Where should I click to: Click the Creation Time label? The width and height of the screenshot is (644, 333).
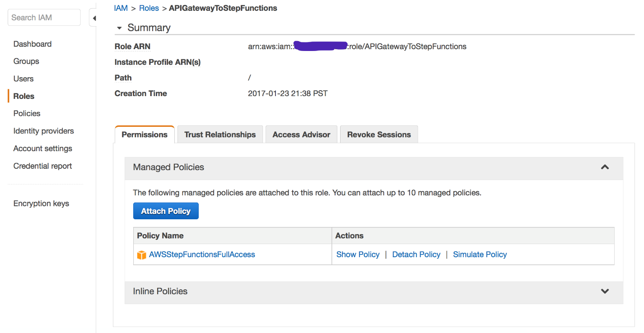(141, 93)
